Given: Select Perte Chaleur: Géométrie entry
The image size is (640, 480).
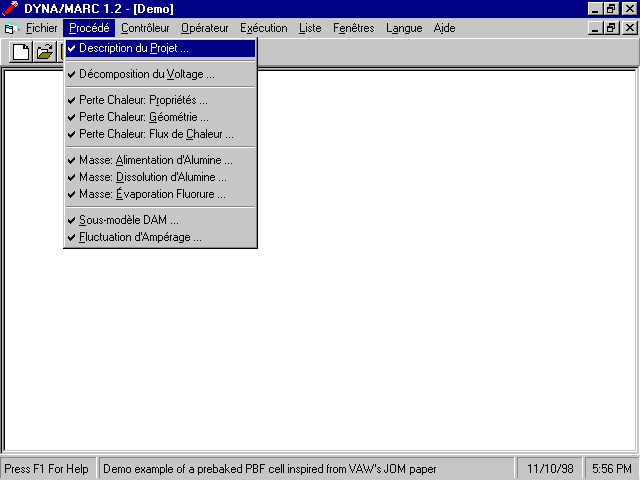Looking at the screenshot, I should point(160,117).
